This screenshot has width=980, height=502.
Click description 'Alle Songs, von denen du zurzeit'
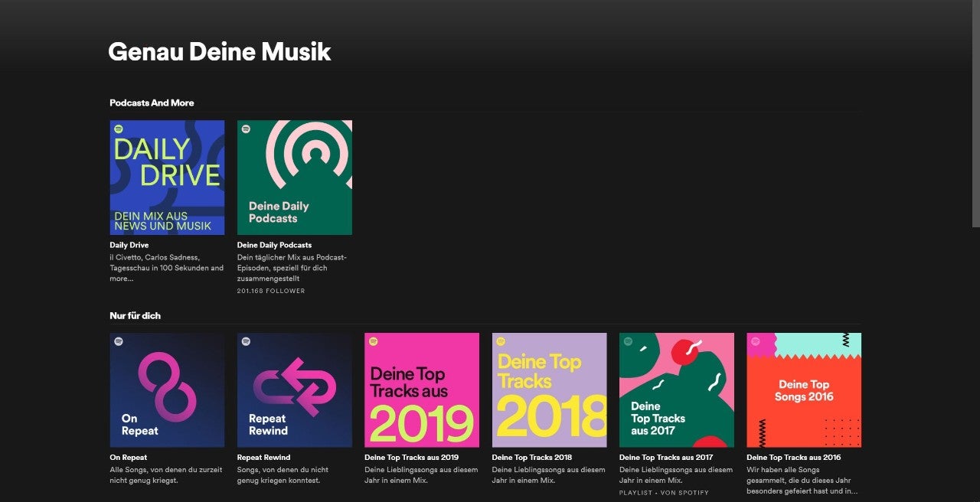166,474
